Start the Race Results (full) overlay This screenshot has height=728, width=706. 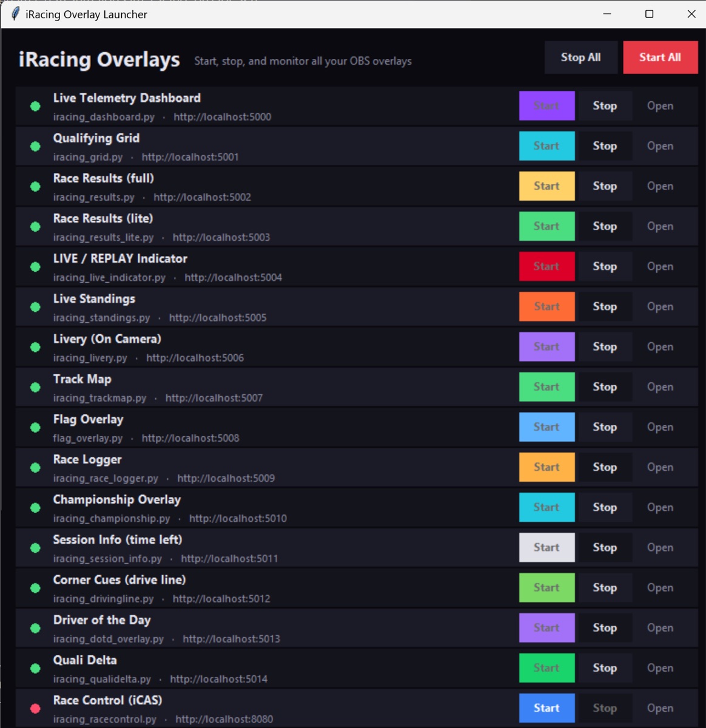click(546, 186)
